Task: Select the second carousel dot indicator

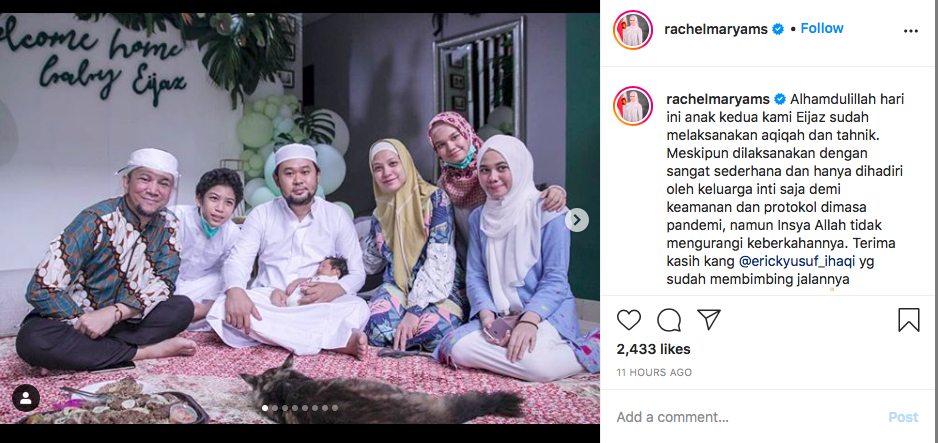Action: coord(274,408)
